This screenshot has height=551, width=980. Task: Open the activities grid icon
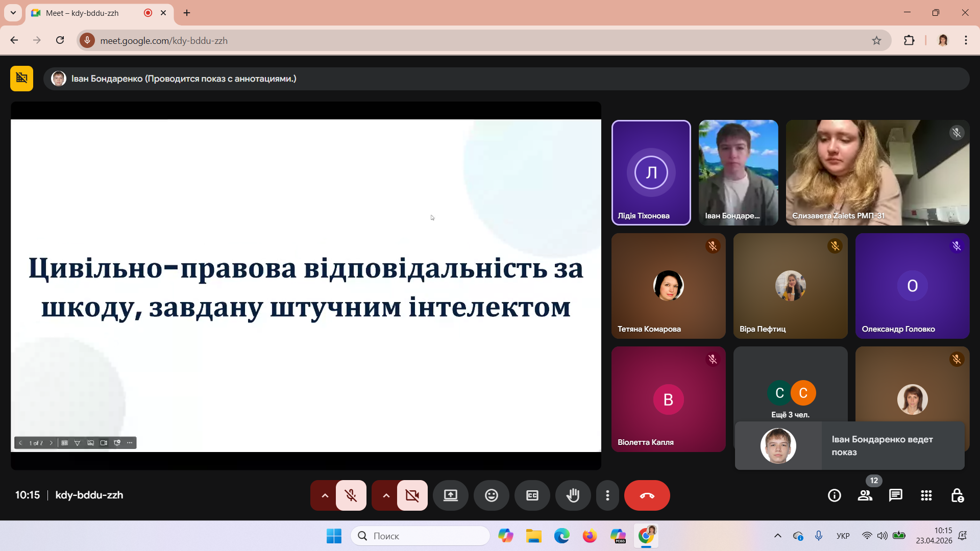(926, 495)
